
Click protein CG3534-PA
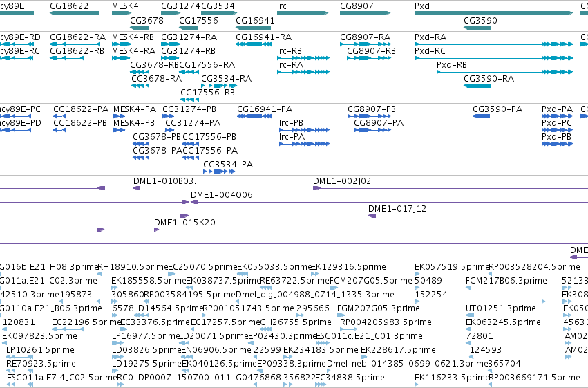(x=228, y=165)
